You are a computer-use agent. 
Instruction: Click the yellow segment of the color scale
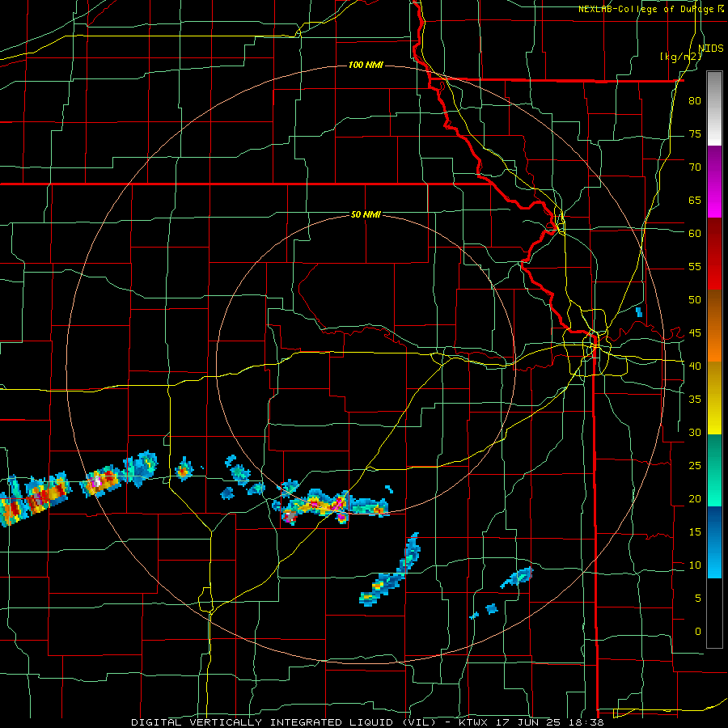tap(714, 398)
